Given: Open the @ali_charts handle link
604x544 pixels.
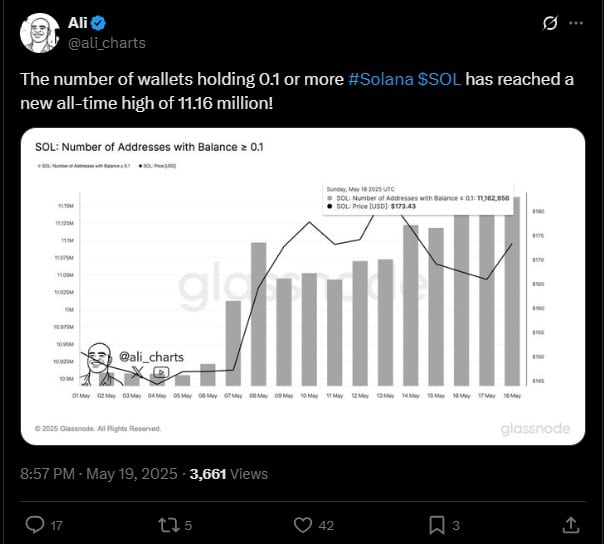Looking at the screenshot, I should point(107,43).
